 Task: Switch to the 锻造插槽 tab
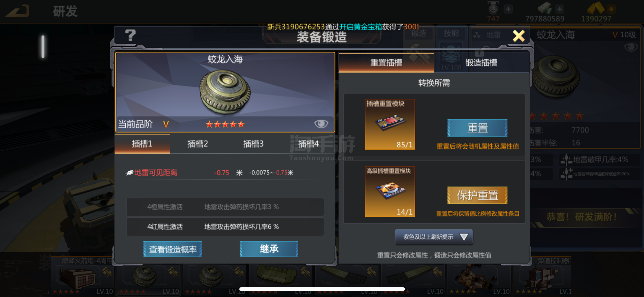(481, 62)
